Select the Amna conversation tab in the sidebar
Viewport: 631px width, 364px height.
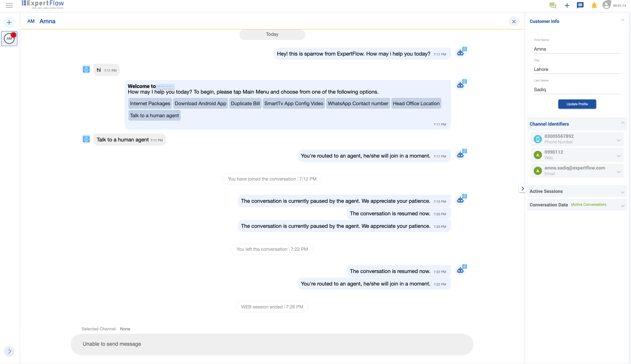pyautogui.click(x=9, y=39)
